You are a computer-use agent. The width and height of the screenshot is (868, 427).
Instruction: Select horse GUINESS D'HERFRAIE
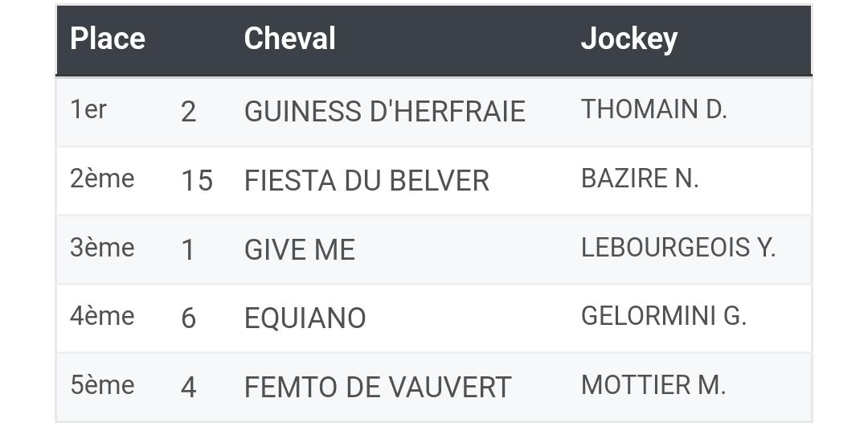pyautogui.click(x=384, y=112)
